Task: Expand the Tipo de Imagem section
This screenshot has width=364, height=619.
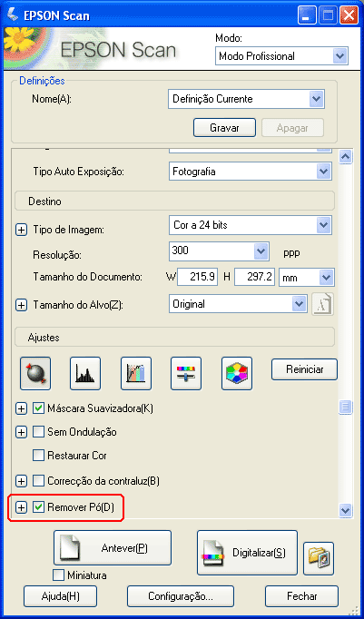Action: click(x=21, y=231)
